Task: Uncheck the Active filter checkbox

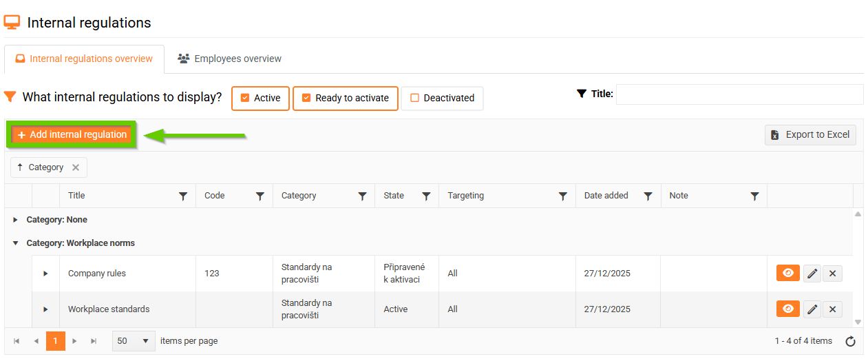Action: pyautogui.click(x=245, y=98)
